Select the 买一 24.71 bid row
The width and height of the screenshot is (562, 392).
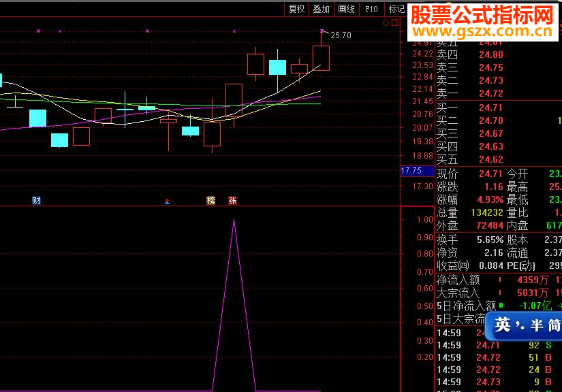(499, 108)
